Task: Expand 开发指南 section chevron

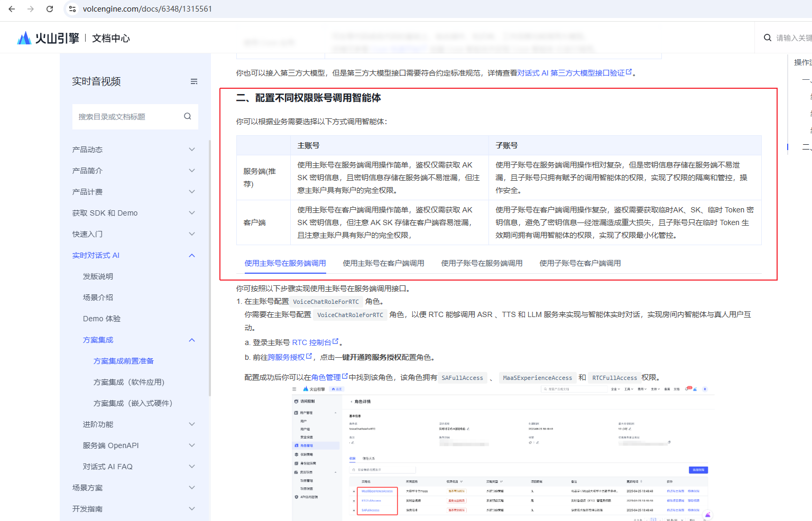Action: click(192, 509)
